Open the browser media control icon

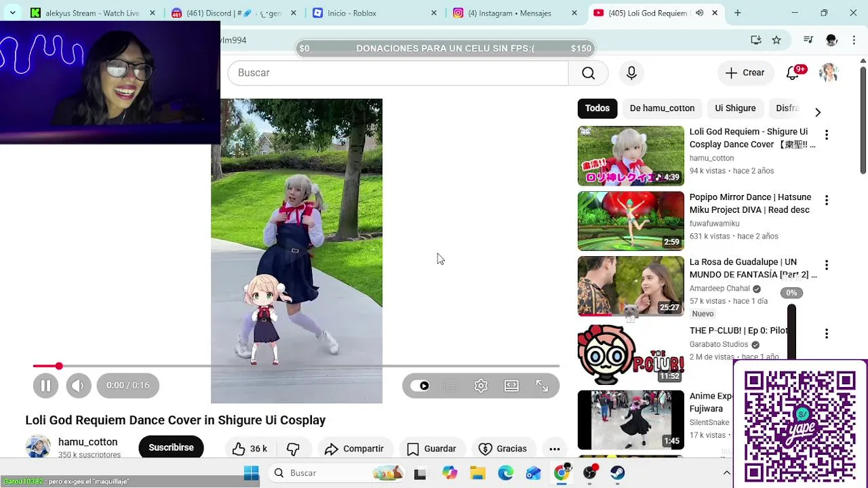(808, 40)
